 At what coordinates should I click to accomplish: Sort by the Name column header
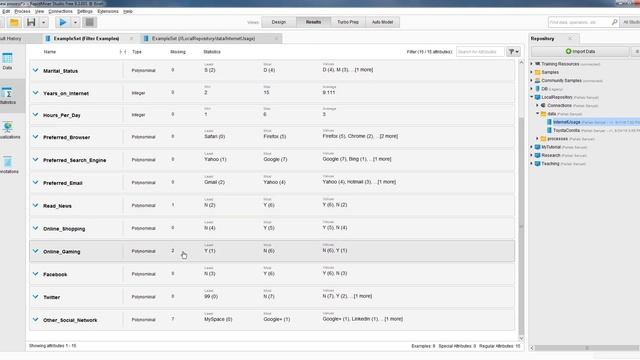(x=50, y=52)
